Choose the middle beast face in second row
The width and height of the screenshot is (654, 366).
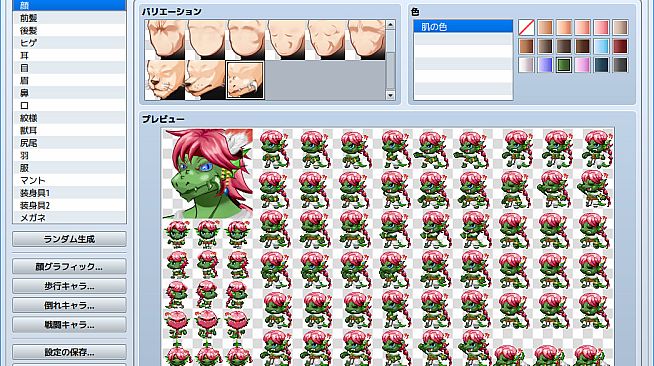[x=206, y=80]
